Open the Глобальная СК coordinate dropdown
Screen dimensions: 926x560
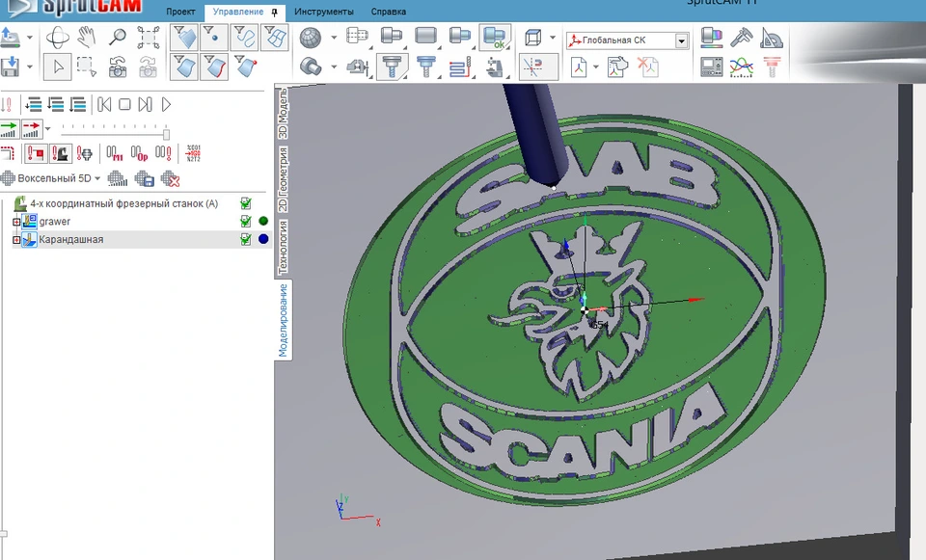pos(681,40)
